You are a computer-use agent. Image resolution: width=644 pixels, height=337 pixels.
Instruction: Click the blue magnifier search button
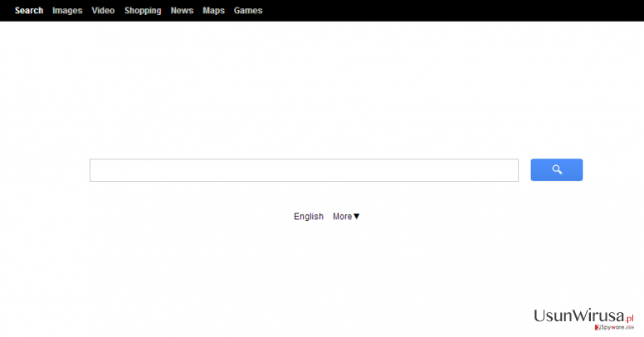[557, 169]
